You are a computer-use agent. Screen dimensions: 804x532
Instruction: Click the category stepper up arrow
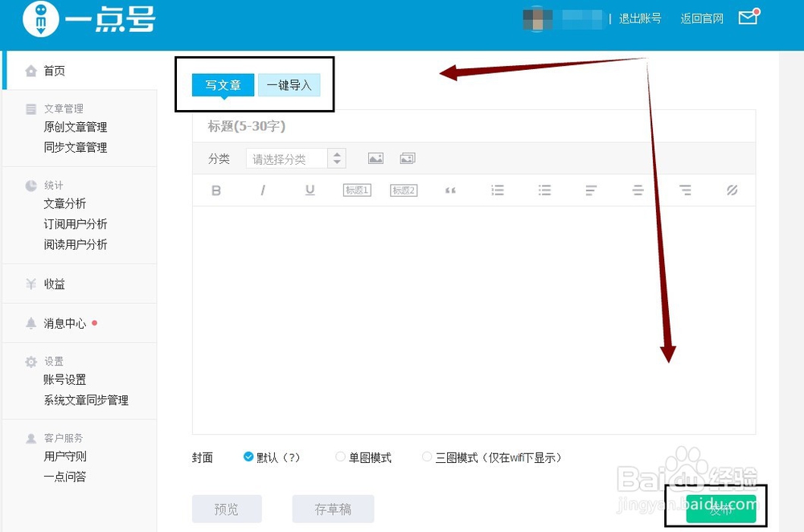pos(338,154)
